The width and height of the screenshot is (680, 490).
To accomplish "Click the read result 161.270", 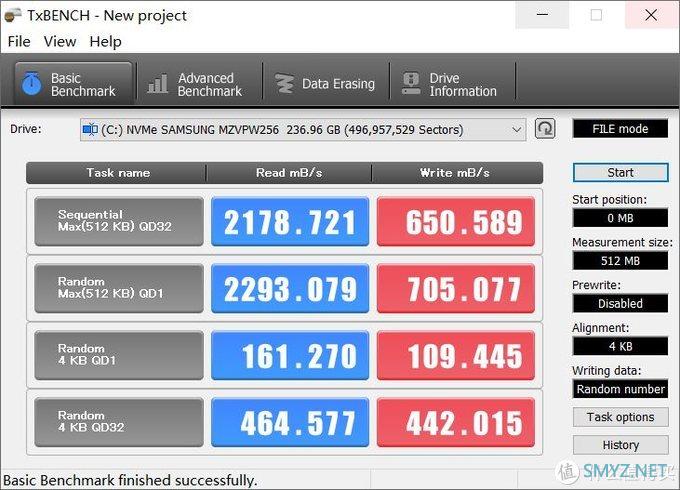I will click(290, 355).
